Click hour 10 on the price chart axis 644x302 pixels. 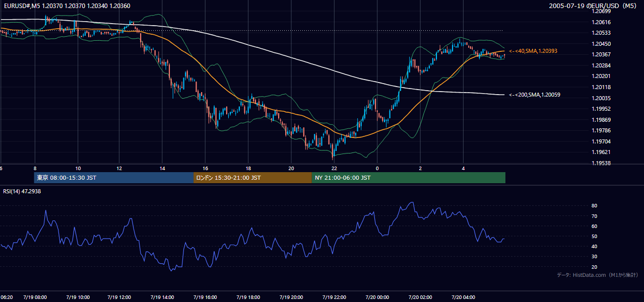pyautogui.click(x=78, y=168)
